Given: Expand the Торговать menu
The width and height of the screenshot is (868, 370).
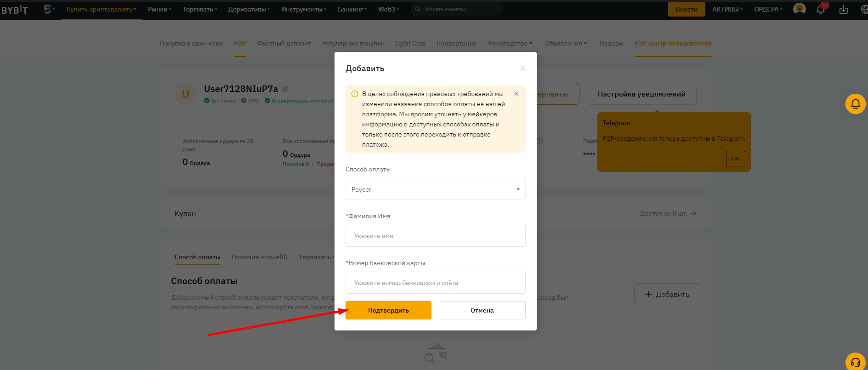Looking at the screenshot, I should pyautogui.click(x=200, y=9).
